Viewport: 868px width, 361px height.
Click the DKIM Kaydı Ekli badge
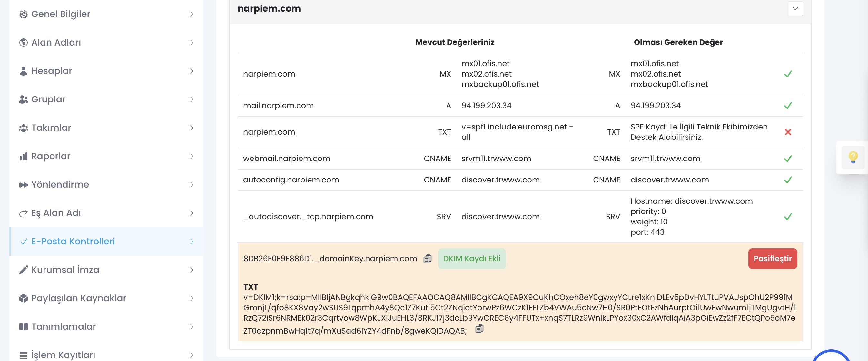[x=471, y=258]
